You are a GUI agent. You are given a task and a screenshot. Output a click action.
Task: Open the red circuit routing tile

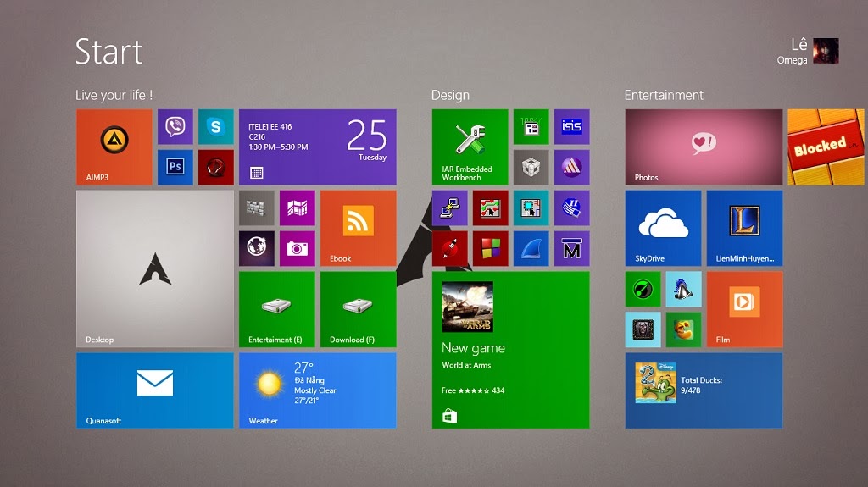491,208
